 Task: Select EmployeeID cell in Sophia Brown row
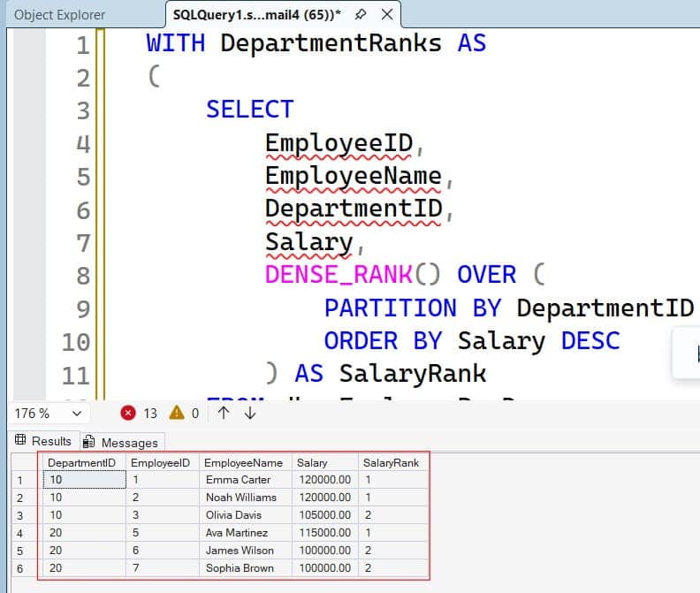point(163,568)
